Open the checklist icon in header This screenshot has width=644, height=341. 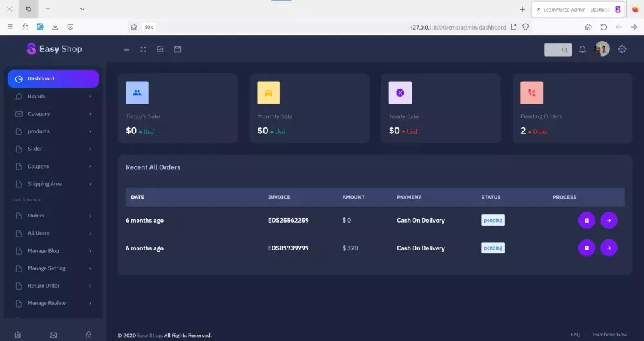tap(160, 50)
